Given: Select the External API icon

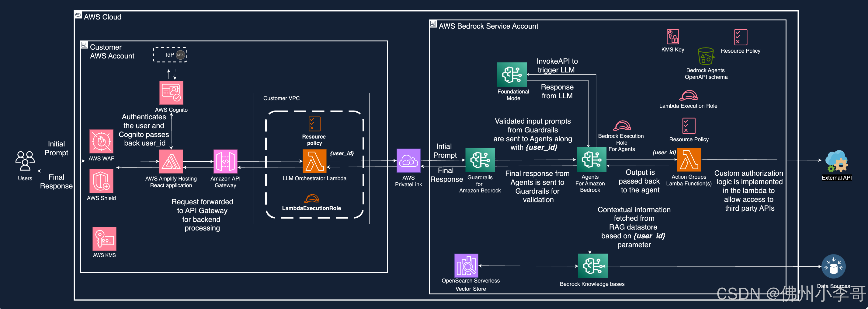Looking at the screenshot, I should (x=836, y=161).
